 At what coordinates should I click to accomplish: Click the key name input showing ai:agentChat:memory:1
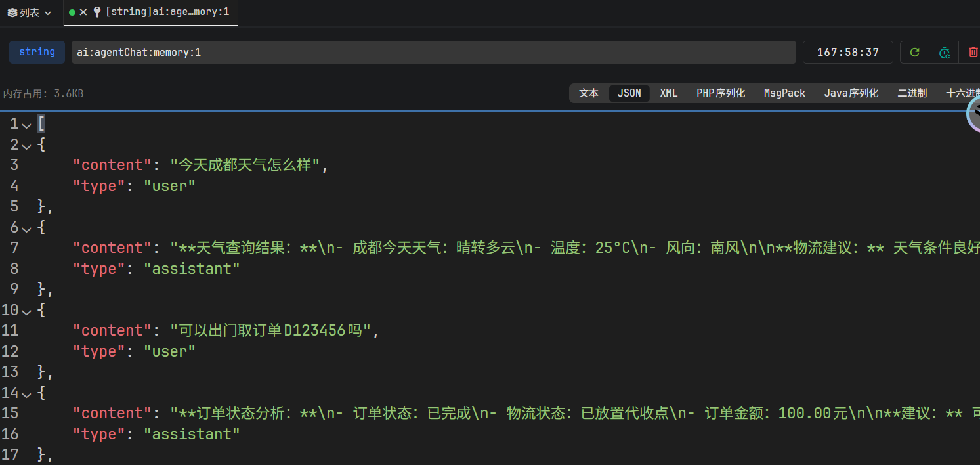click(433, 52)
